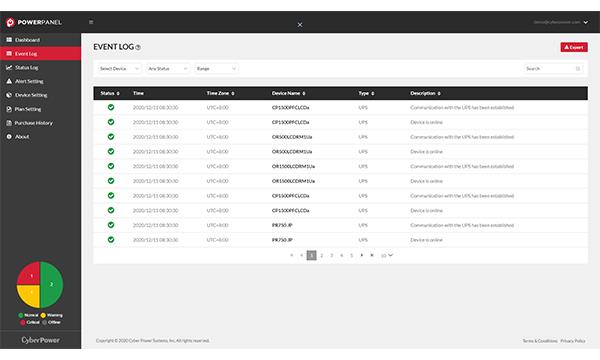Click the Critical legend item
Image resolution: width=600 pixels, height=360 pixels.
pyautogui.click(x=30, y=322)
